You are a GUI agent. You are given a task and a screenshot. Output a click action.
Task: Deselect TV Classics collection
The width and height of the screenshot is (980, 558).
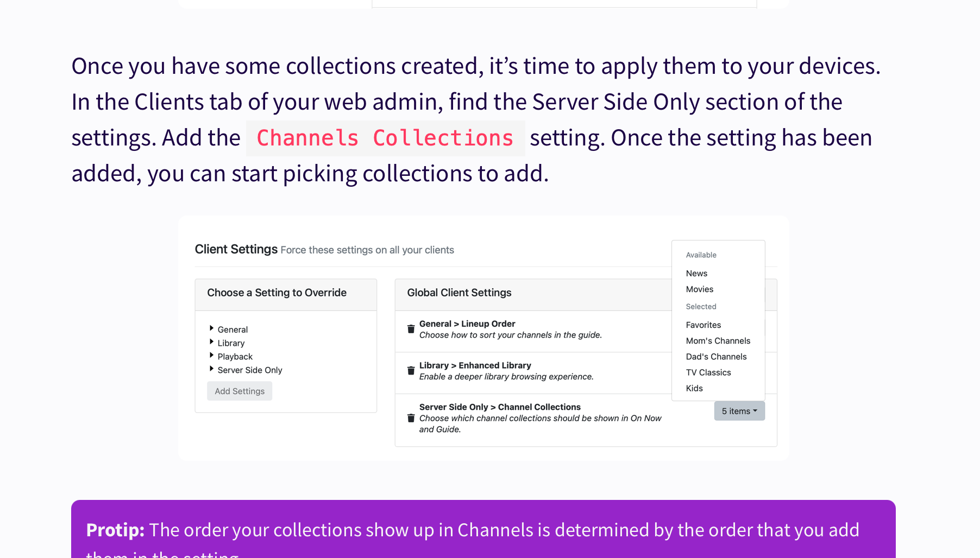[708, 372]
